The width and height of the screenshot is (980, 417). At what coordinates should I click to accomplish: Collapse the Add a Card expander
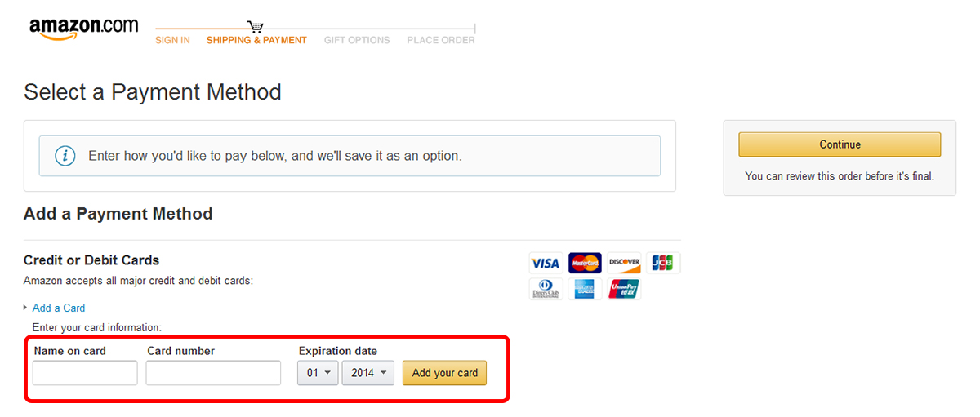pos(58,308)
